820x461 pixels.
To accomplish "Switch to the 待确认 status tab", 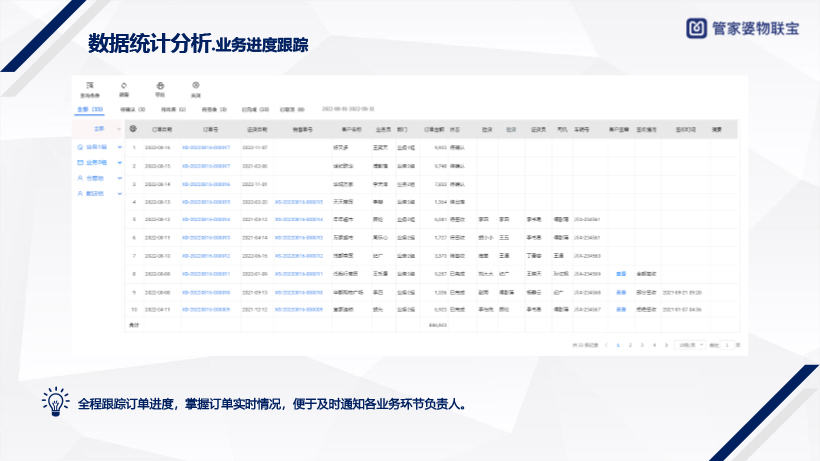I will click(x=132, y=108).
